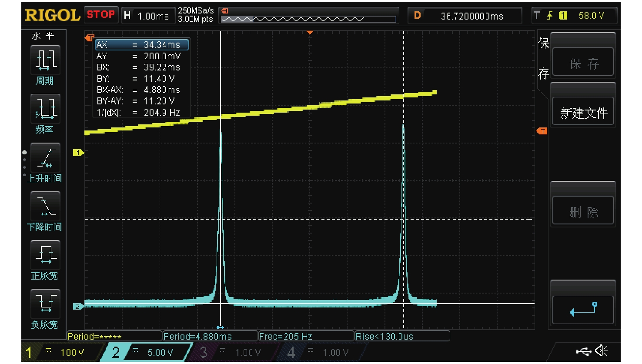The image size is (642, 364).
Task: Click the red STOP run status indicator
Action: pos(101,15)
